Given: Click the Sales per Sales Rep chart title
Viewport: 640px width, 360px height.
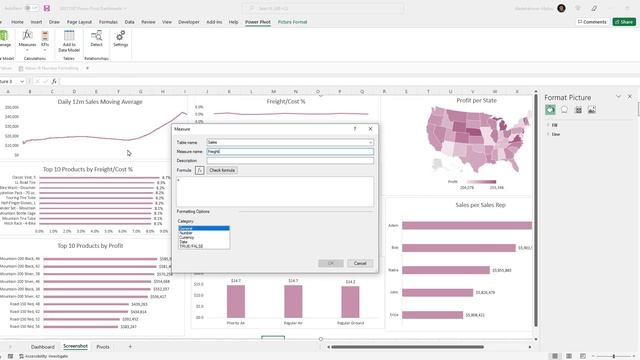Looking at the screenshot, I should (480, 205).
